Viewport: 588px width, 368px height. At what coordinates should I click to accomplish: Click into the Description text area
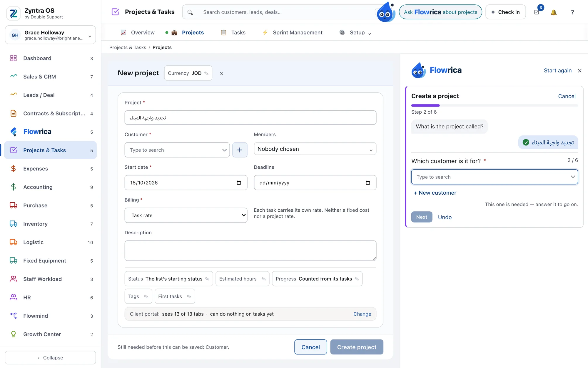(250, 251)
